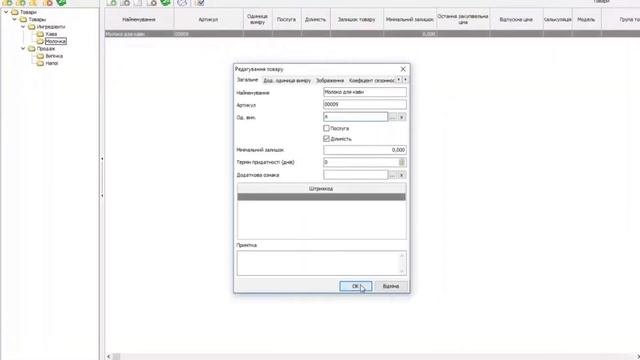Click the Мінімальний залишок column header
The width and height of the screenshot is (640, 360).
[410, 20]
